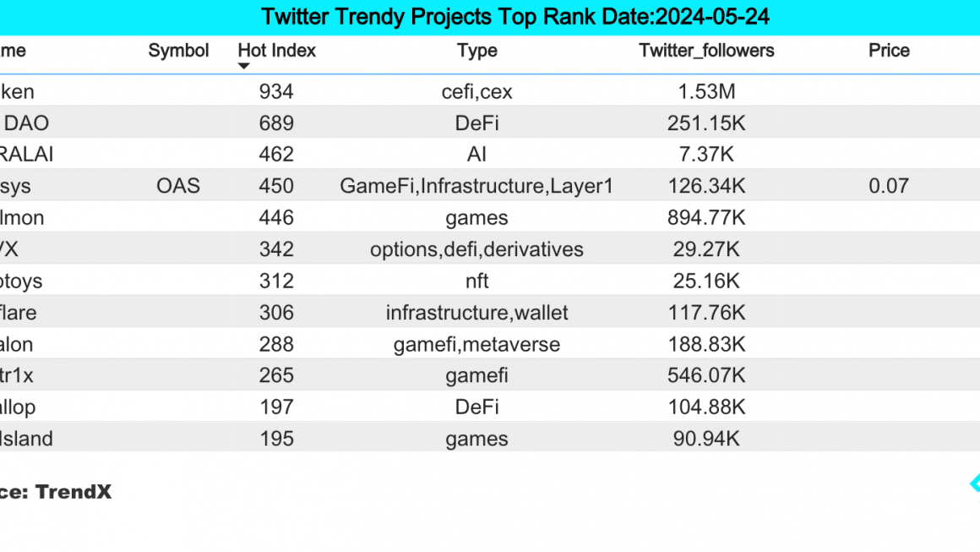
Task: Click the OAS symbol cell
Action: click(178, 186)
